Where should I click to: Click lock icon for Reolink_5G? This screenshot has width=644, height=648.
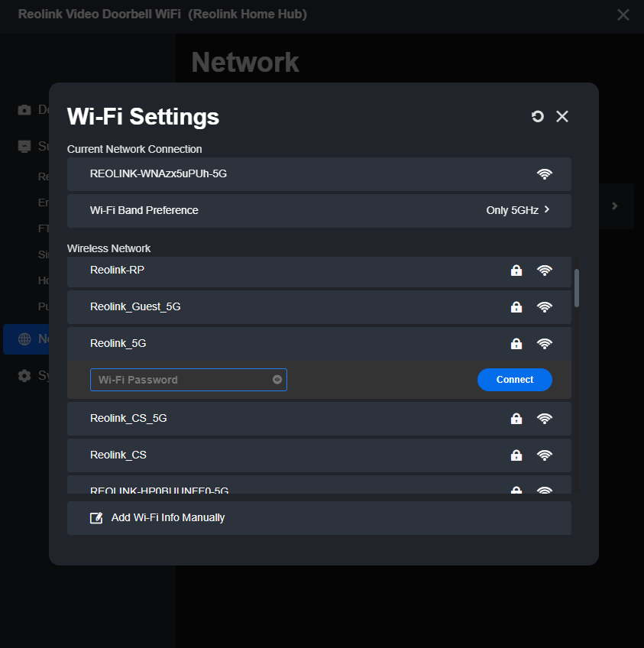[516, 344]
